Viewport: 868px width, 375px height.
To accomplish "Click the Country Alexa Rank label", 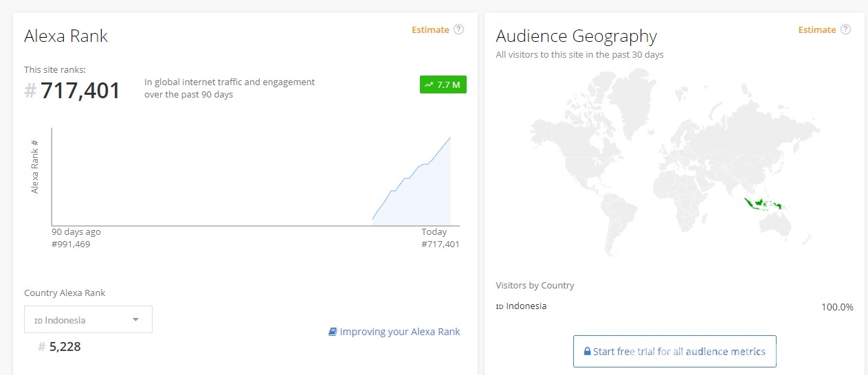I will [65, 293].
